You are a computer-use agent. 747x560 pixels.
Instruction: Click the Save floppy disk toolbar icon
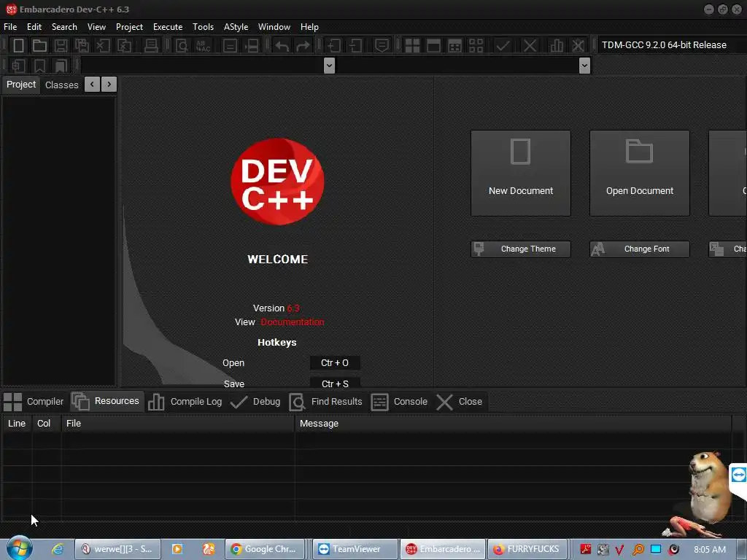coord(61,46)
